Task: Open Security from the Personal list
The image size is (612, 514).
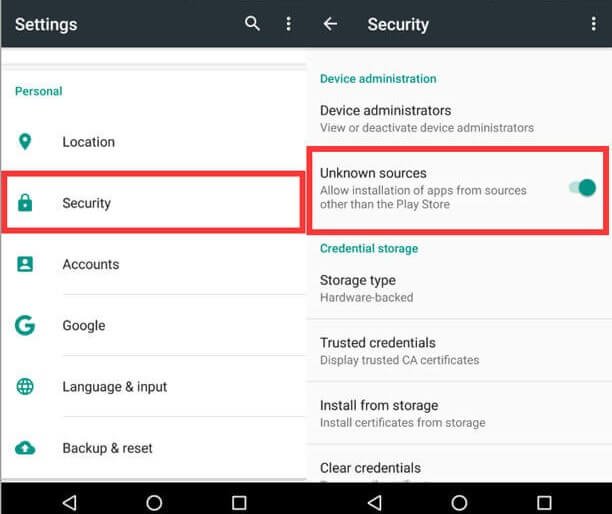Action: tap(153, 203)
